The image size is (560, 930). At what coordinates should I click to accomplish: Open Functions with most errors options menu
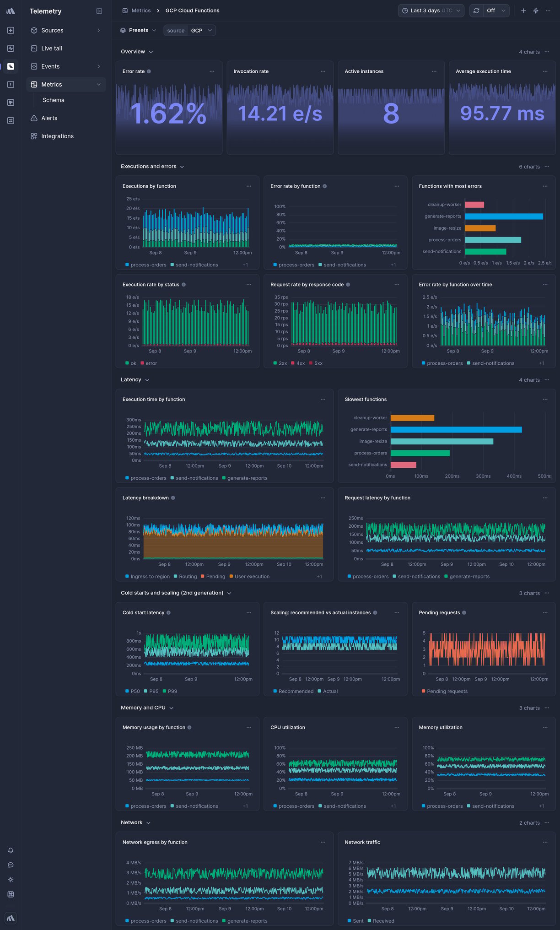click(x=545, y=186)
